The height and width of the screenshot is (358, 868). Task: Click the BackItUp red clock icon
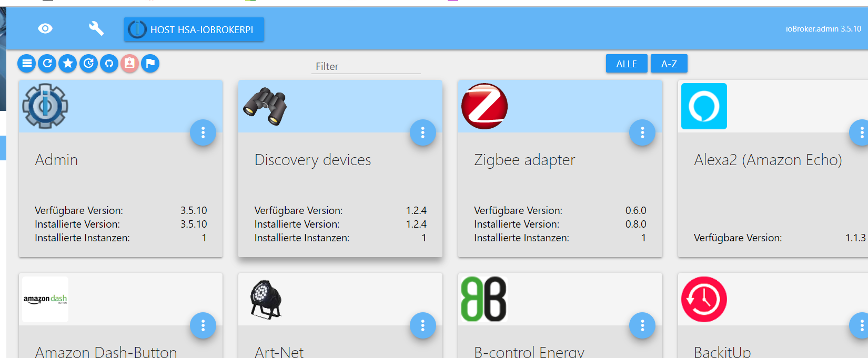(x=704, y=299)
